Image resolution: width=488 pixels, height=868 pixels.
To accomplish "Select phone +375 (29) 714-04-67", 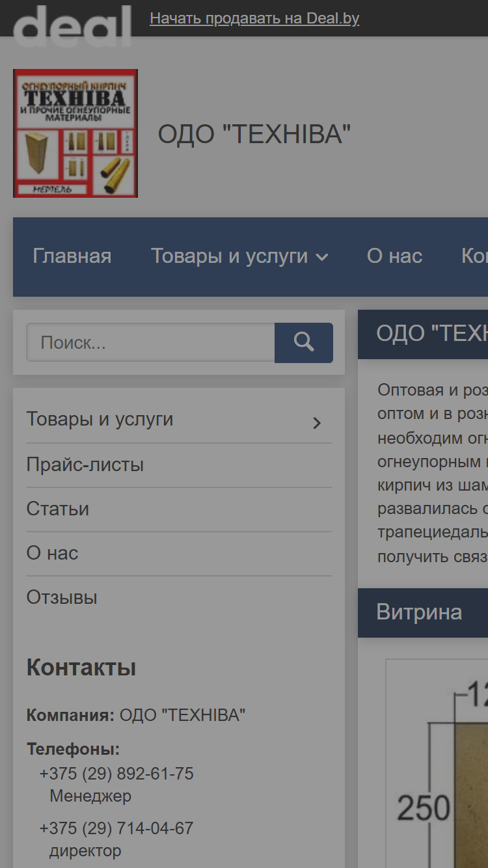I will 116,828.
